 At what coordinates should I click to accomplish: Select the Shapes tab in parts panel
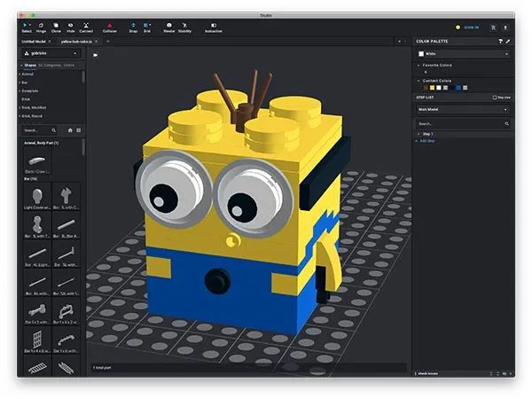(x=30, y=65)
